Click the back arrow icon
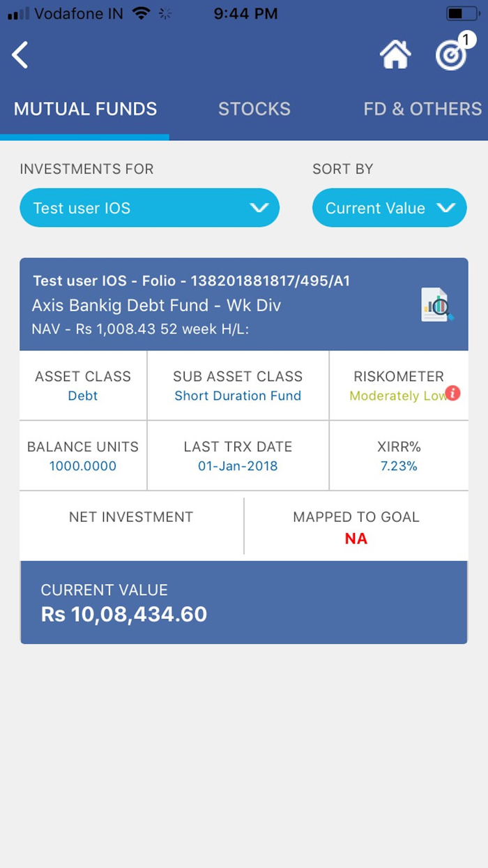This screenshot has height=868, width=488. [x=20, y=55]
